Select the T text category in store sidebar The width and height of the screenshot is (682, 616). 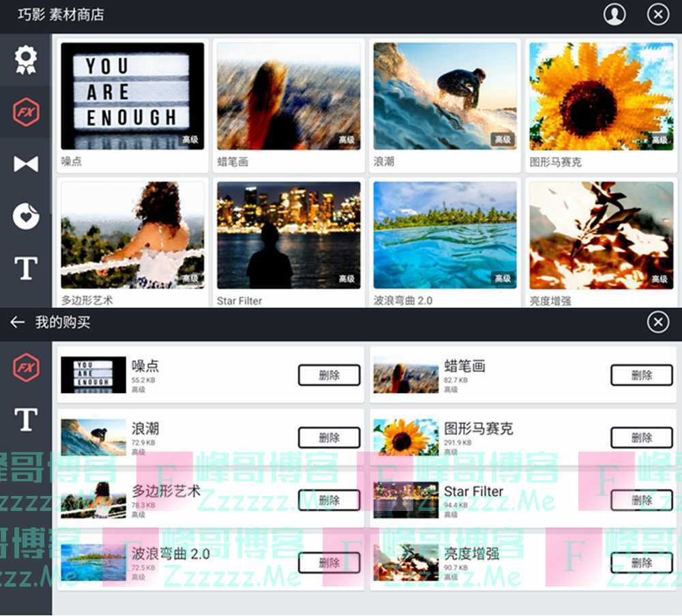[26, 269]
